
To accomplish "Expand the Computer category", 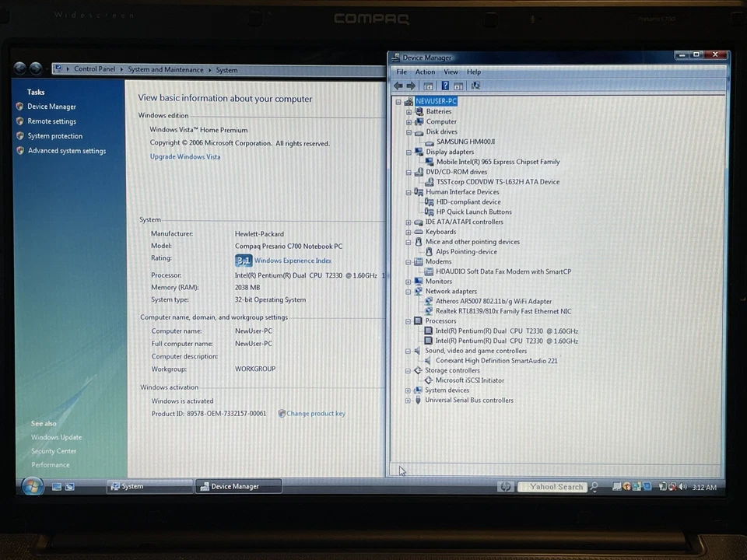I will tap(409, 122).
